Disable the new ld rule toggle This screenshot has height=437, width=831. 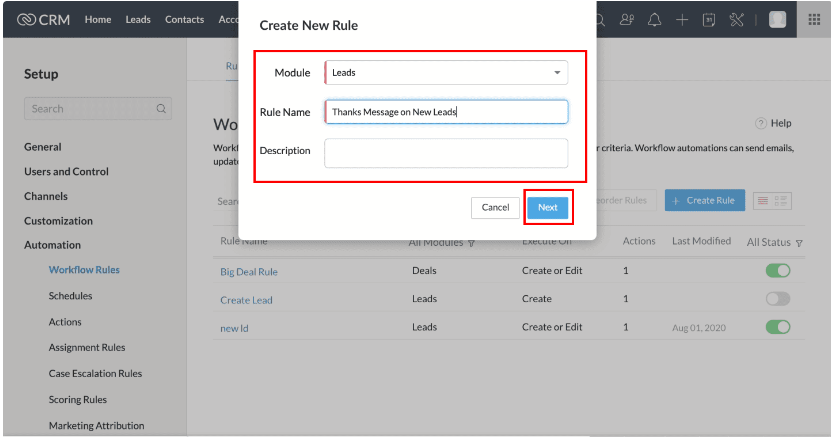pos(778,327)
